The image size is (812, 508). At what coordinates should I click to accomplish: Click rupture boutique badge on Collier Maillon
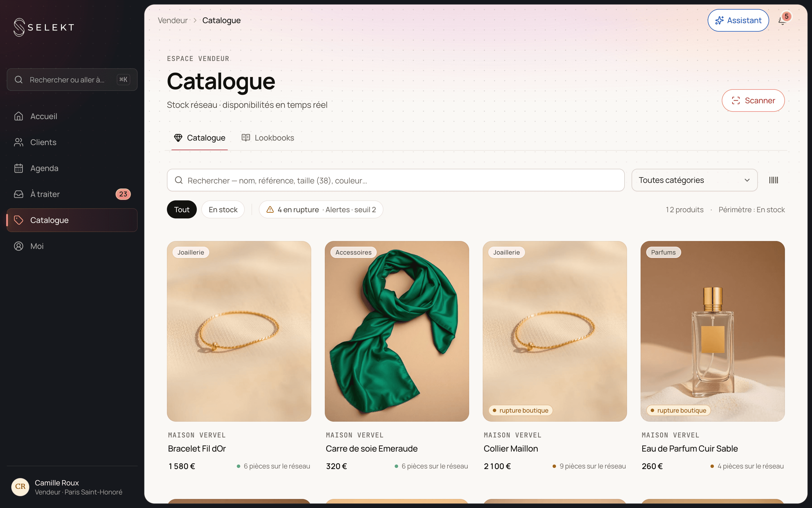520,410
